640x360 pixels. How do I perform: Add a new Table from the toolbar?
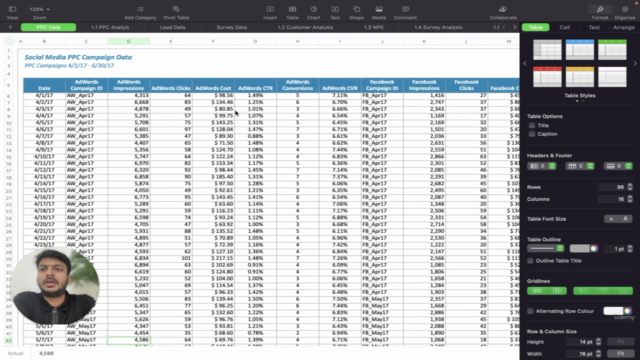coord(292,9)
